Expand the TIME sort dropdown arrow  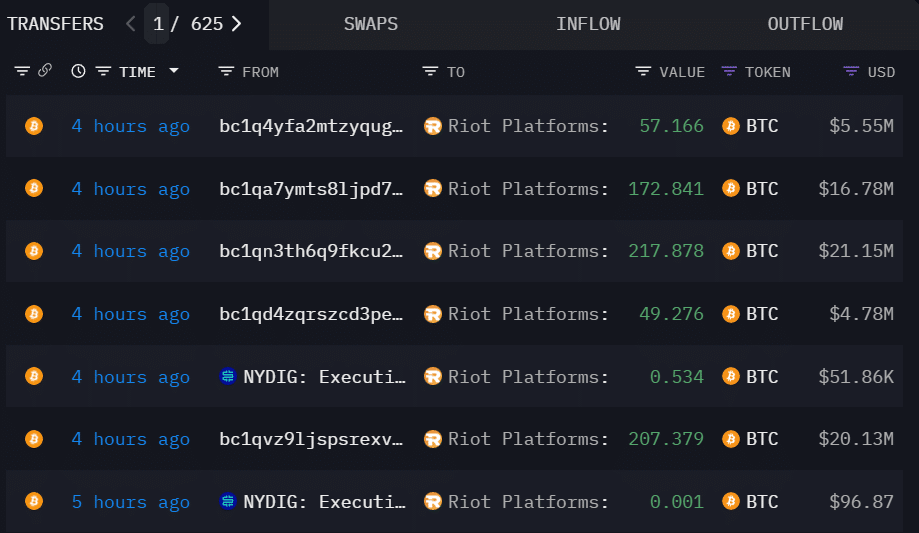[174, 72]
